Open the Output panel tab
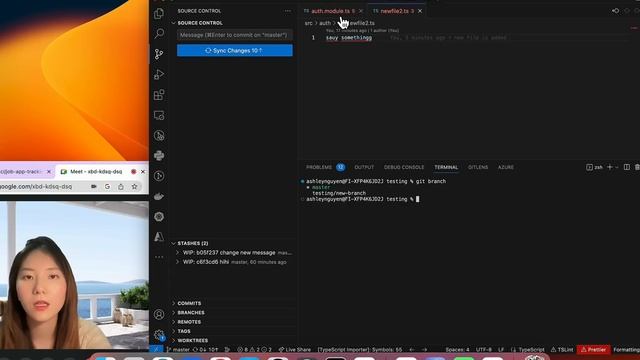 click(x=364, y=167)
